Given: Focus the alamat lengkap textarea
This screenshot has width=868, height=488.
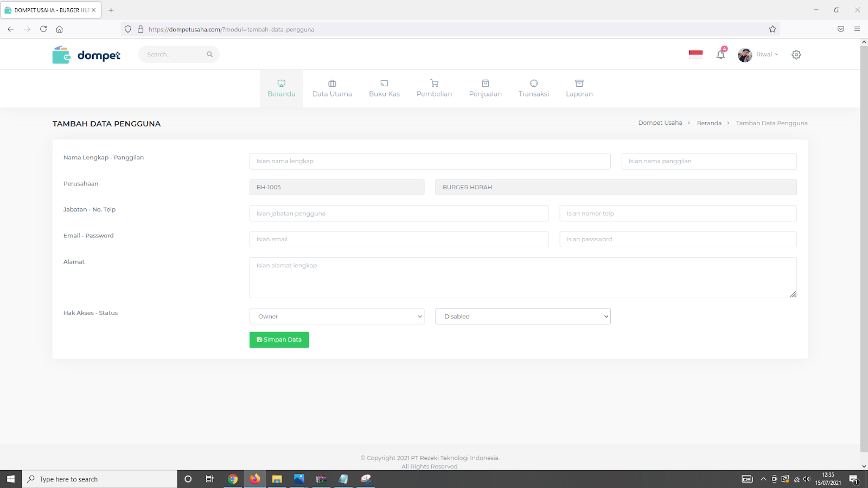Looking at the screenshot, I should pyautogui.click(x=523, y=278).
